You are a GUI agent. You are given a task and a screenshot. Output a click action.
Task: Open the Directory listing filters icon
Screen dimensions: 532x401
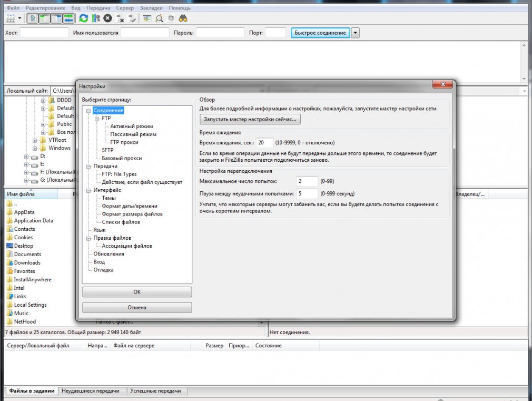147,18
